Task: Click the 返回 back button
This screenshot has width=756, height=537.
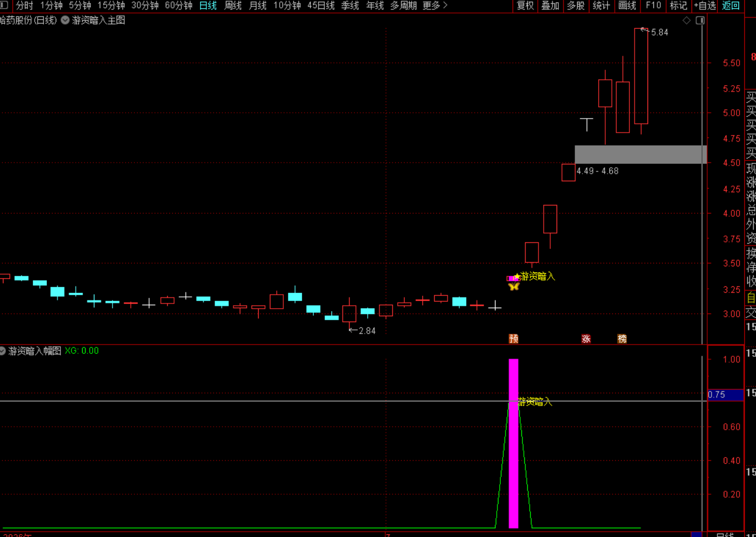Action: pyautogui.click(x=731, y=5)
